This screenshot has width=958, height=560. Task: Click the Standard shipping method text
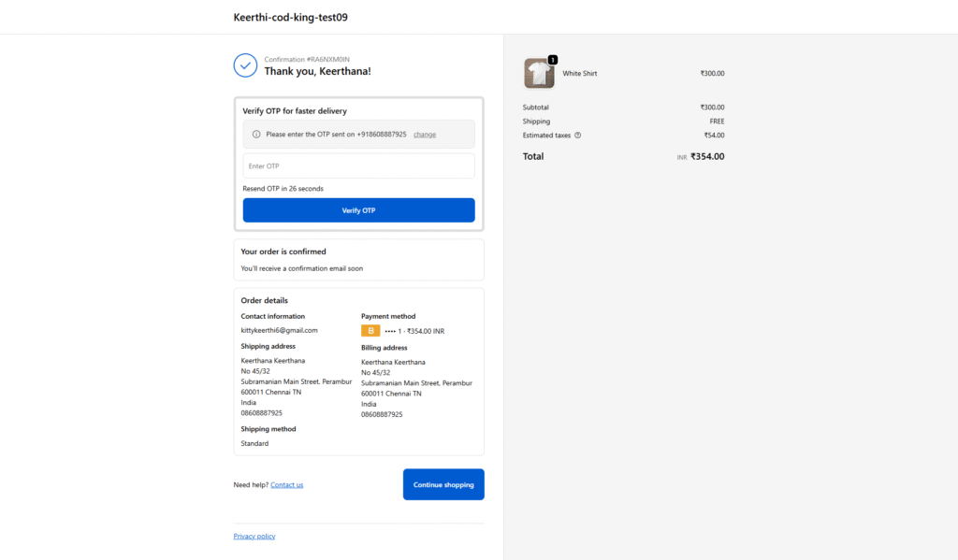[254, 443]
